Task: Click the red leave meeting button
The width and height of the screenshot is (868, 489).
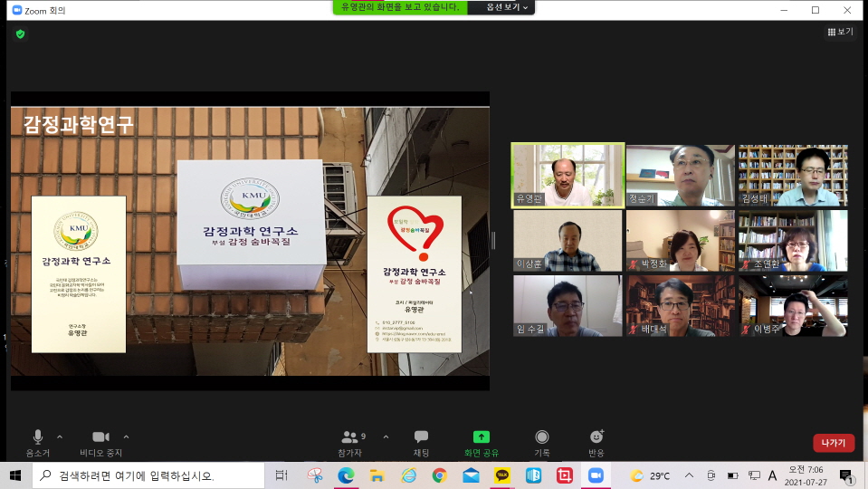Action: pyautogui.click(x=833, y=443)
